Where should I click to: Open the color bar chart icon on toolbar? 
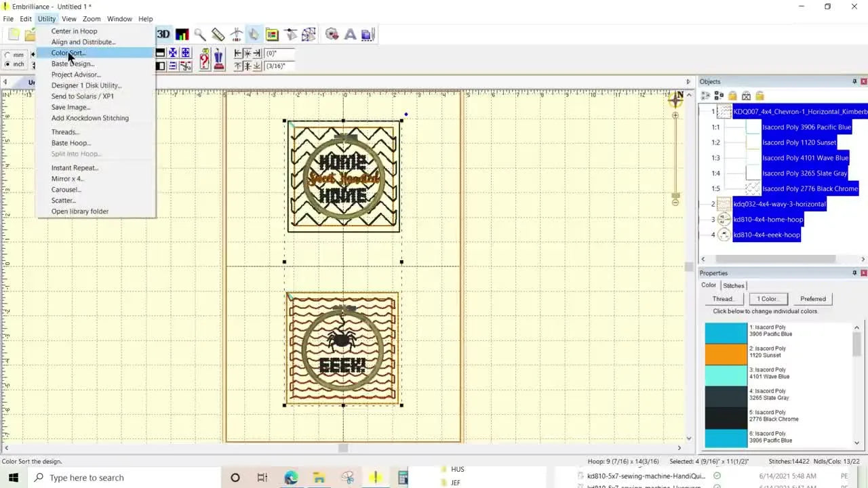[182, 34]
